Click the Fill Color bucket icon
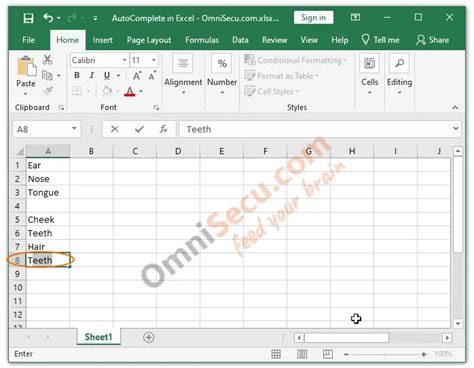Viewport: 474px width, 368px height. tap(107, 90)
